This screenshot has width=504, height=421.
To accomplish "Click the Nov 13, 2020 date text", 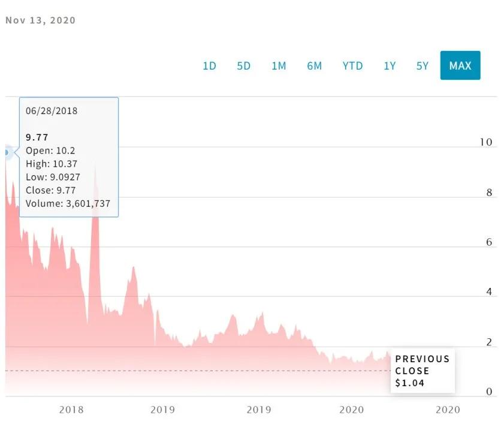I will (x=41, y=20).
